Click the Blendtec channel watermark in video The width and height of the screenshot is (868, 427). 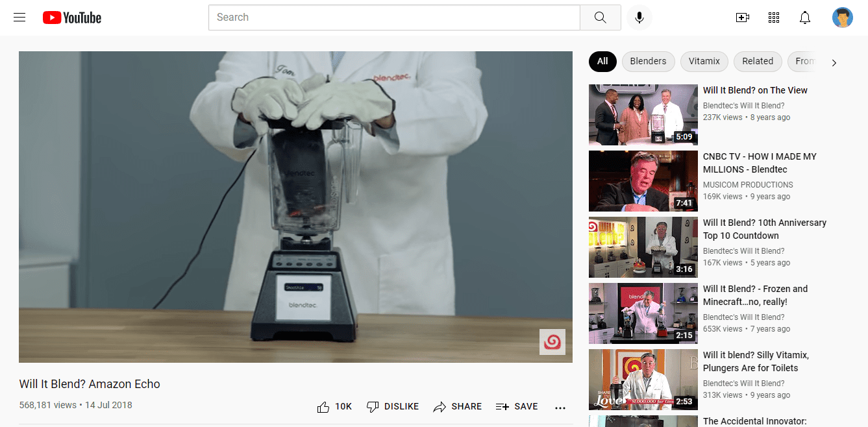(552, 342)
